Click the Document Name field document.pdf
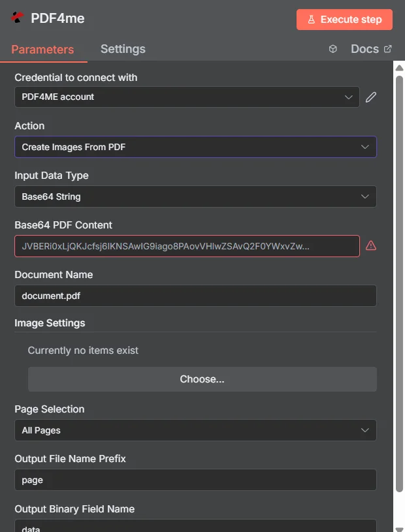 (x=195, y=296)
